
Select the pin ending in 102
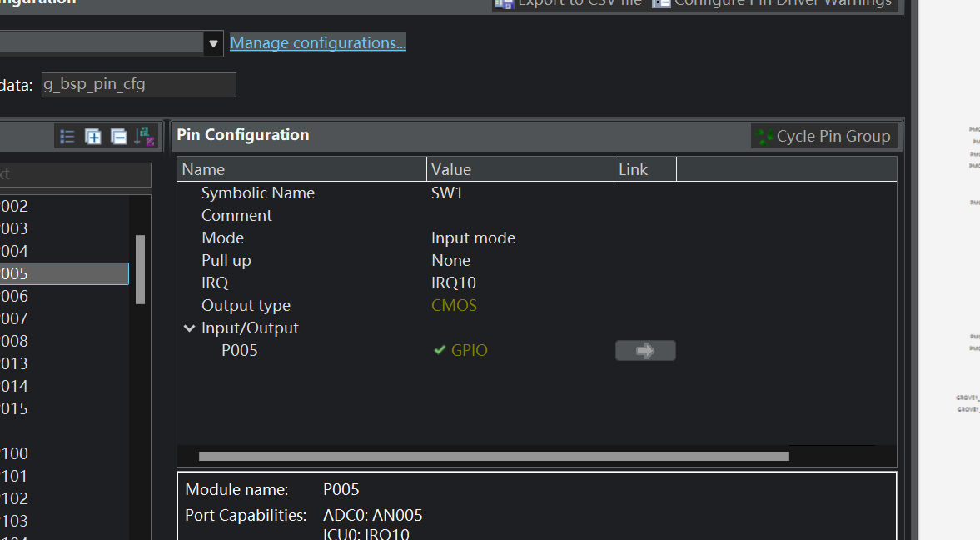(x=64, y=498)
